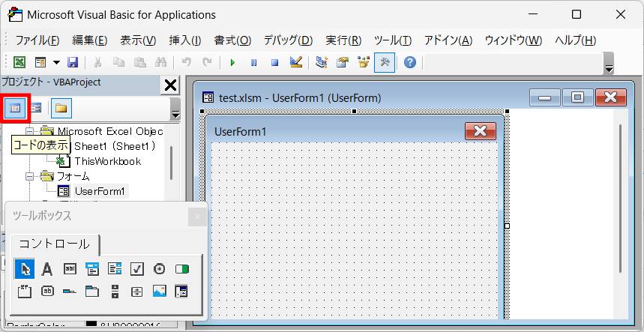Choose the ToggleButton control tool
Image resolution: width=644 pixels, height=332 pixels.
[181, 269]
